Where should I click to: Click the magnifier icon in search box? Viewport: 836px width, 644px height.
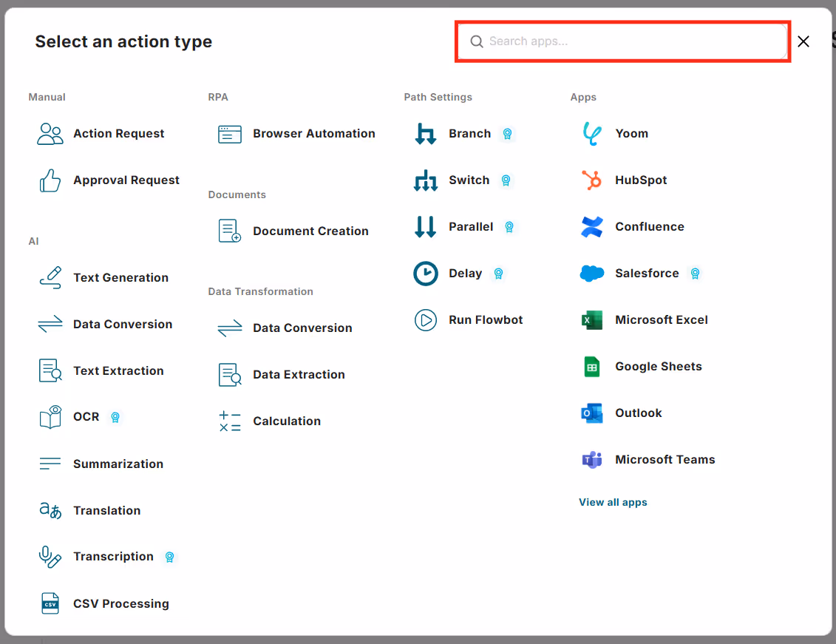[477, 41]
